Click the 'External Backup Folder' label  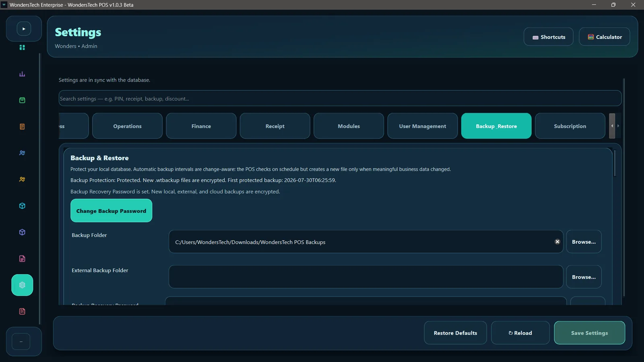(x=100, y=270)
